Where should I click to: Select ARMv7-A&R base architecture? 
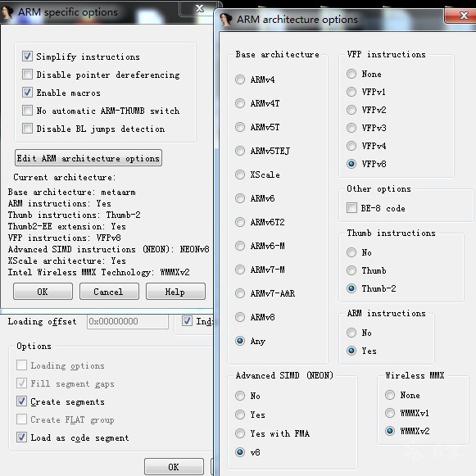click(x=240, y=293)
